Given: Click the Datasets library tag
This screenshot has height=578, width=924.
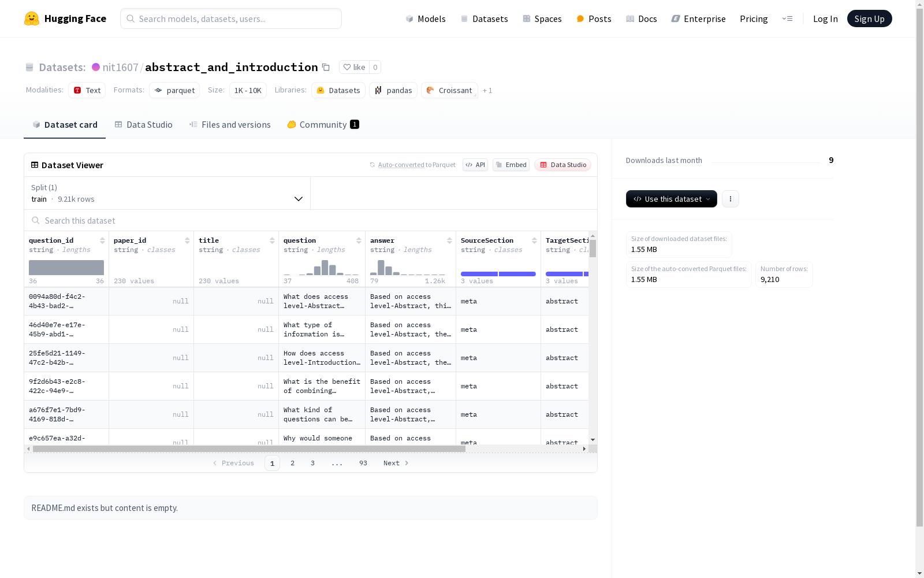Looking at the screenshot, I should pos(338,90).
